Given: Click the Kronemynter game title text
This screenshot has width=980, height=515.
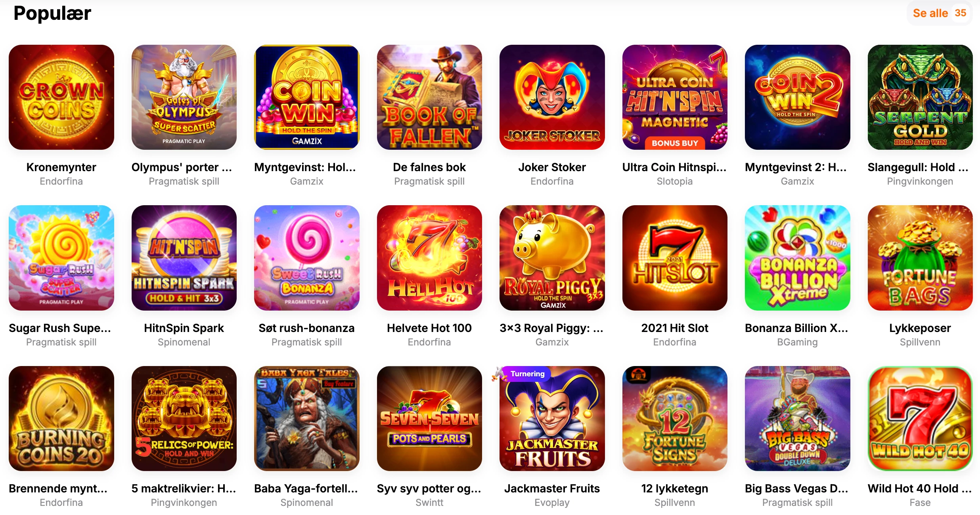Looking at the screenshot, I should pyautogui.click(x=61, y=167).
